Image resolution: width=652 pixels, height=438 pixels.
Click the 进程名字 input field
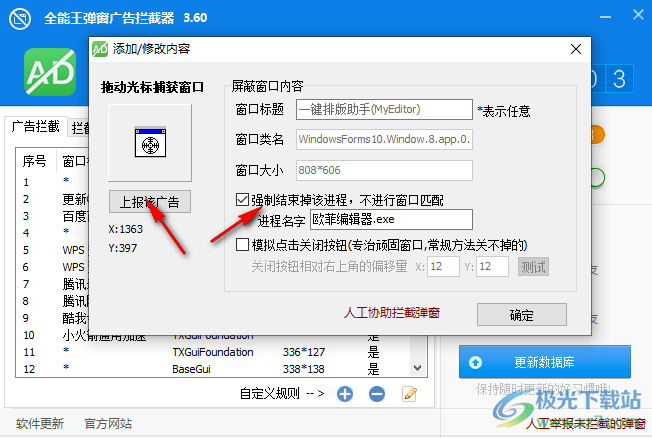[x=391, y=219]
